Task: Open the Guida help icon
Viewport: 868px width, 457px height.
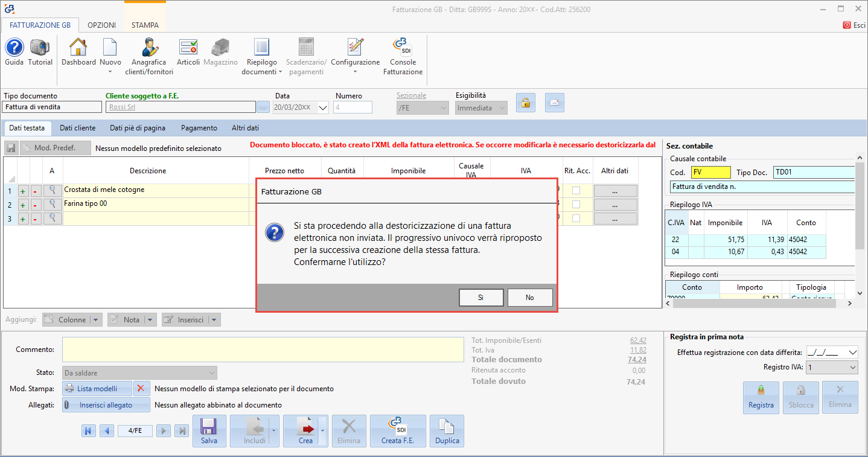Action: [14, 47]
